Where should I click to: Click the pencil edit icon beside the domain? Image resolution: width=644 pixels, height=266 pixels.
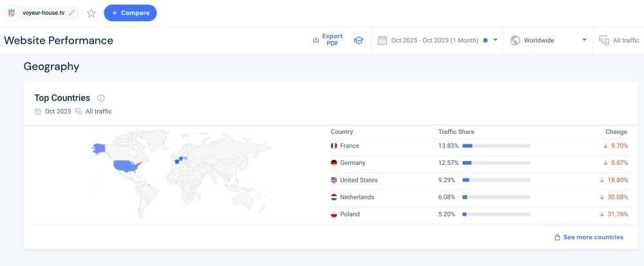coord(71,13)
